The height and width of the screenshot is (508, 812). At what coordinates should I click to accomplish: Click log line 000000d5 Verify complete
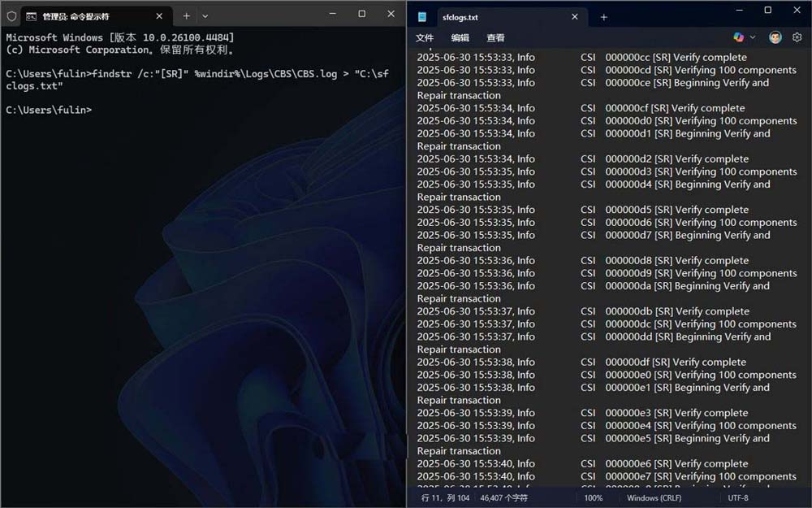[x=583, y=210]
